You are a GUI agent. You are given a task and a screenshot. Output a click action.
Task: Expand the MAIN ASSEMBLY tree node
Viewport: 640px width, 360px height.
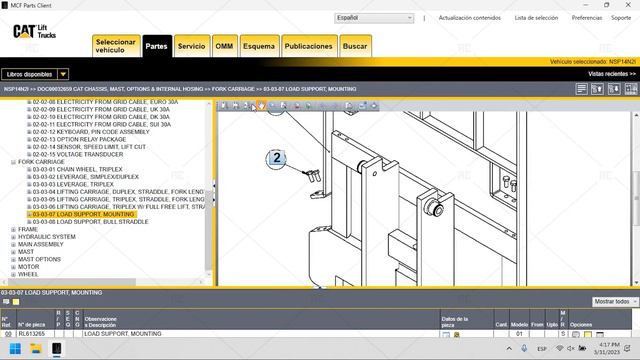tap(13, 244)
